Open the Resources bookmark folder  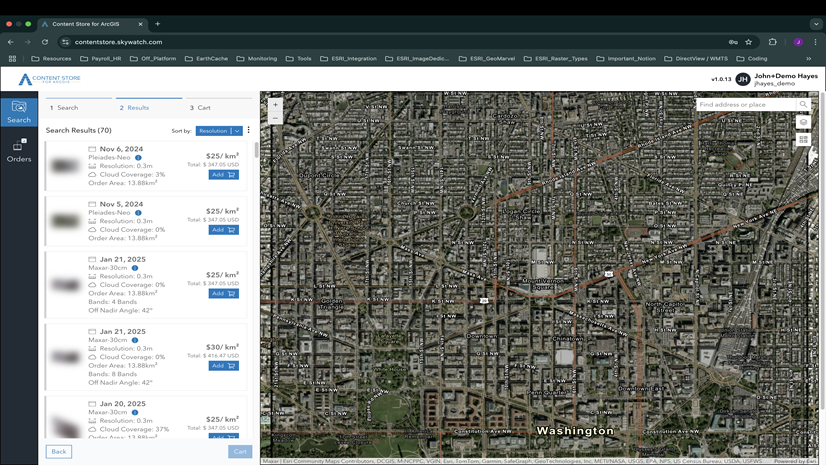(x=51, y=58)
